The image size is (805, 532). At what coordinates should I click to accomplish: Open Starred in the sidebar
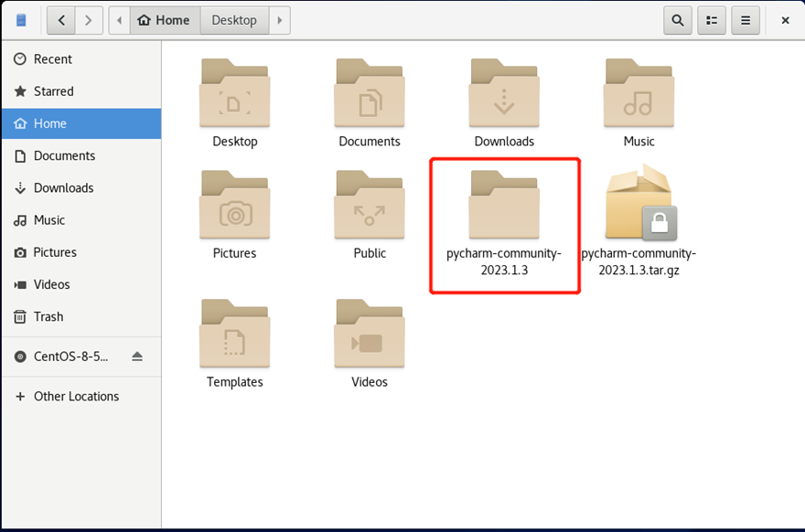click(x=81, y=91)
